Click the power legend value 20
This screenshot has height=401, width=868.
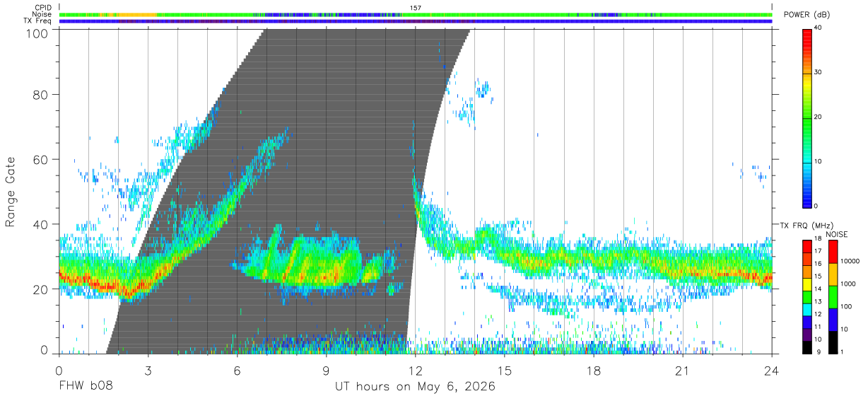[819, 117]
